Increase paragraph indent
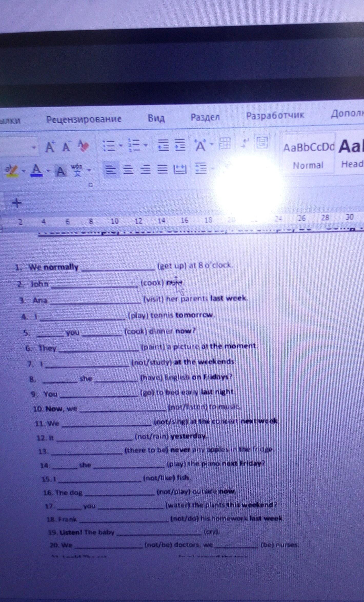 coord(180,145)
